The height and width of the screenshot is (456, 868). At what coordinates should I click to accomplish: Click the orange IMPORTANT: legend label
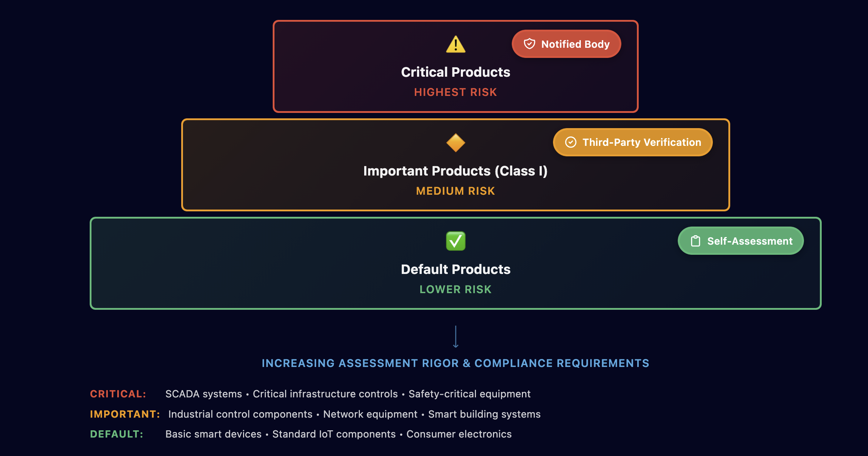pyautogui.click(x=125, y=414)
